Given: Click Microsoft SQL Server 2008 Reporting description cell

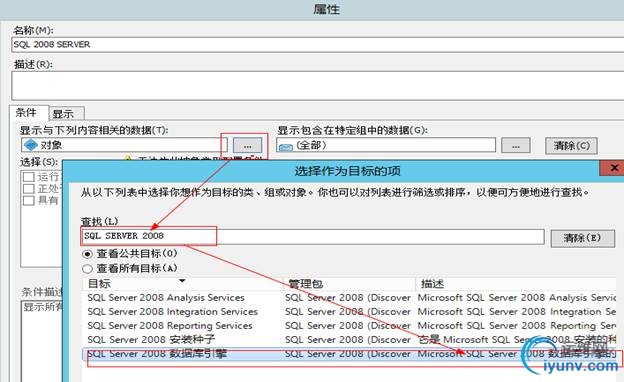Looking at the screenshot, I should point(517,325).
